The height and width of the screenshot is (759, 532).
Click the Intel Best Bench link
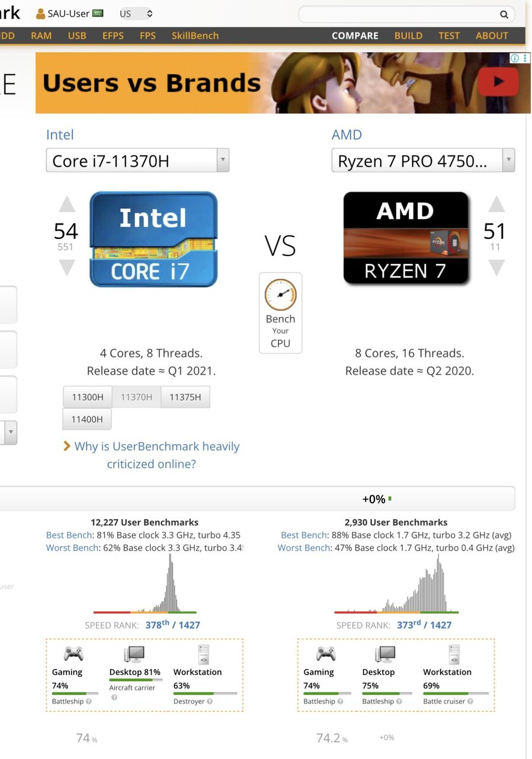69,535
